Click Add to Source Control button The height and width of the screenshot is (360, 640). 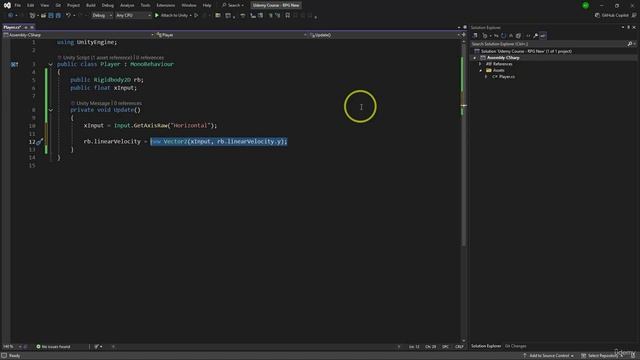coord(549,356)
